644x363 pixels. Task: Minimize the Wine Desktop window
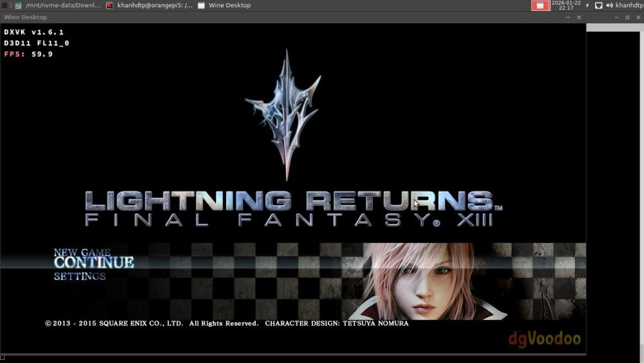click(x=567, y=17)
